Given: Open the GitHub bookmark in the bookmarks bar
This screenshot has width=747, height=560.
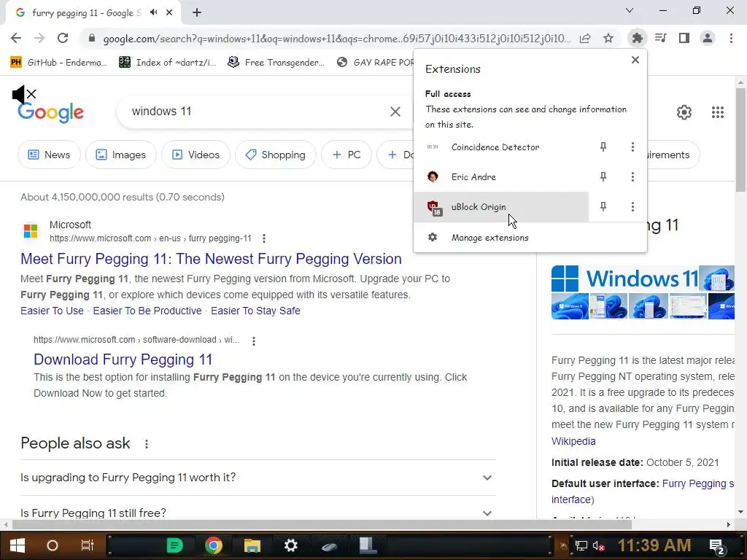Looking at the screenshot, I should coord(58,62).
